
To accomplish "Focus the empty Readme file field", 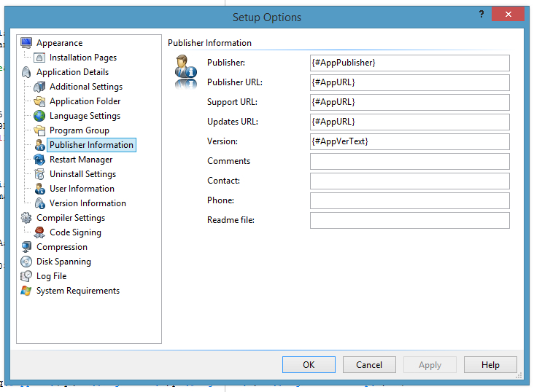I will point(409,220).
